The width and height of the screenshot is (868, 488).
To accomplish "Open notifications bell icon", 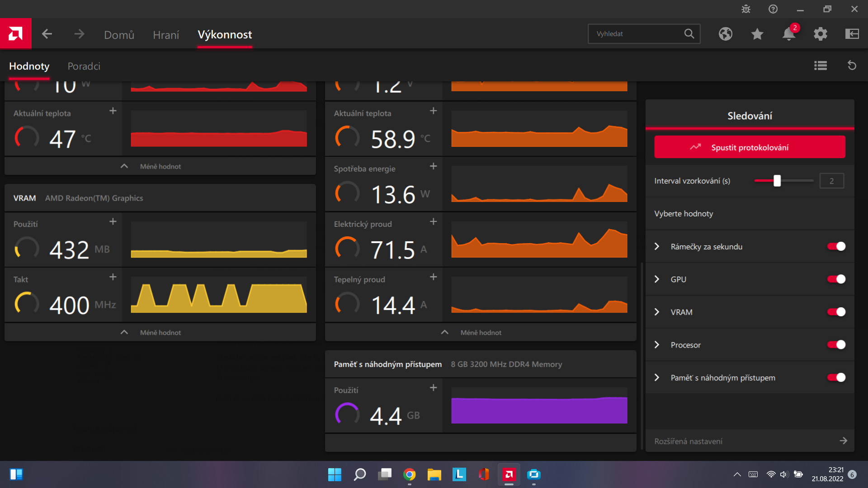I will coord(789,34).
